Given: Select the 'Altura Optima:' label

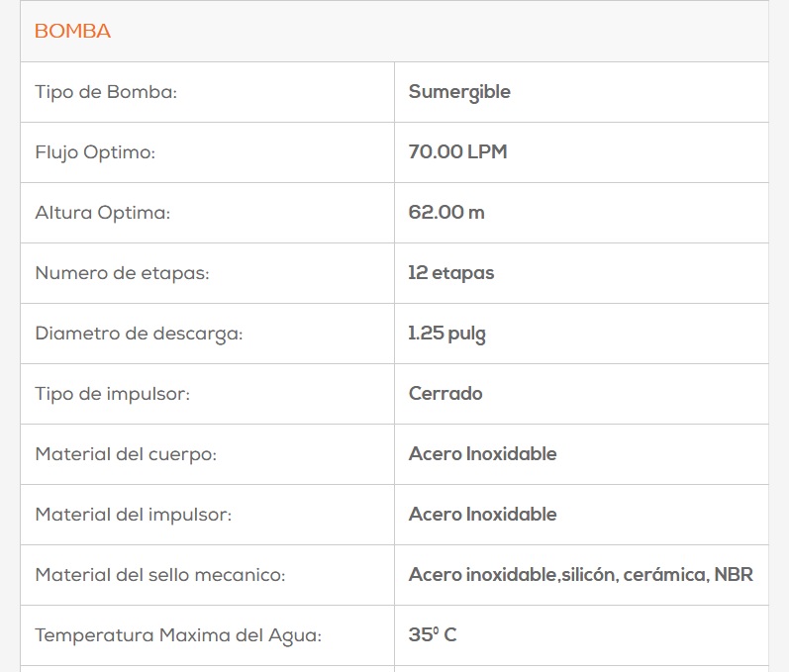Looking at the screenshot, I should (x=102, y=213).
